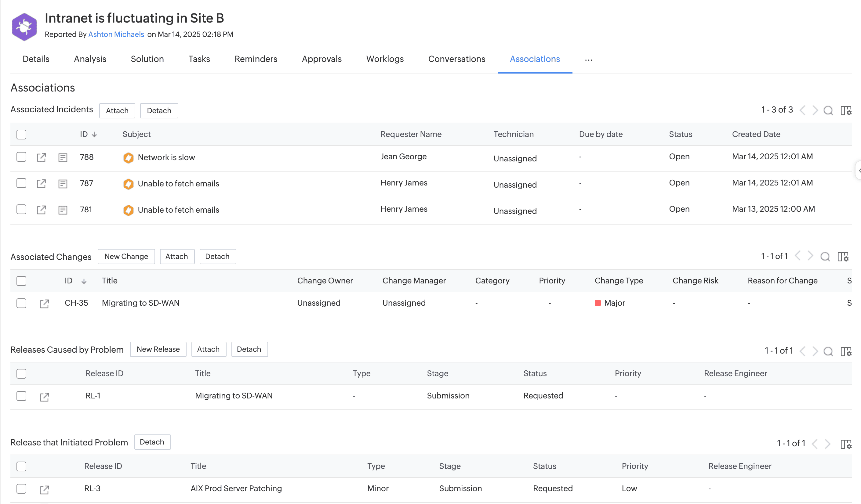Open column chooser for Associated Changes table
Viewport: 861px width, 504px height.
click(843, 257)
